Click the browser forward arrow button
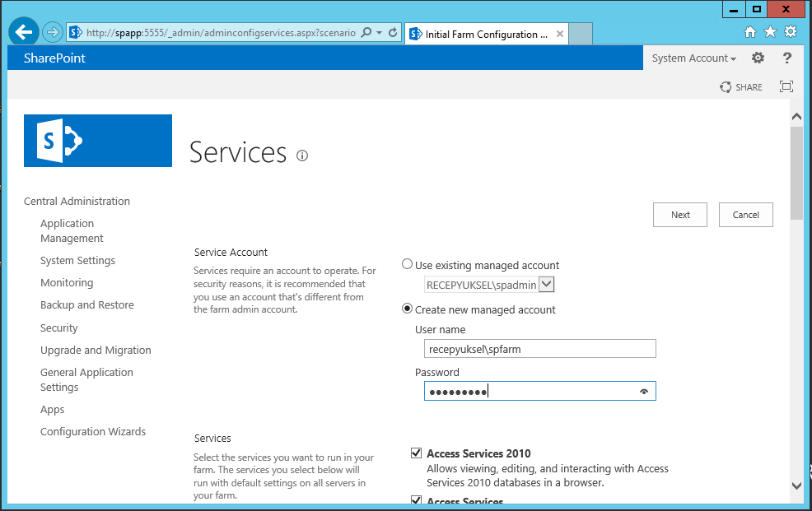812x511 pixels. point(53,33)
